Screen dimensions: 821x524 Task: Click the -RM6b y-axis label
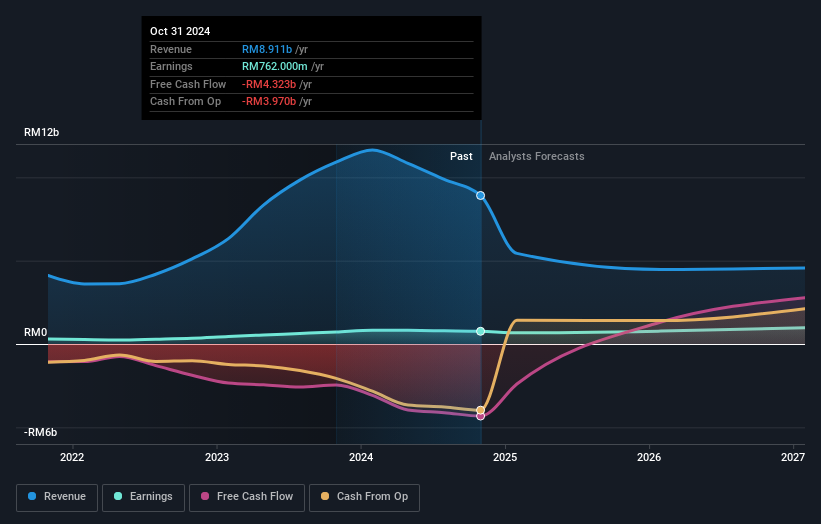(40, 432)
